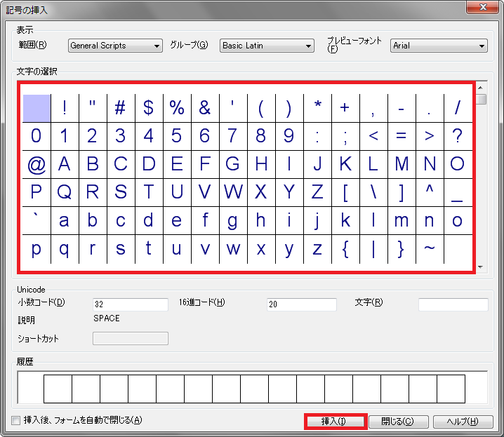The width and height of the screenshot is (504, 437).
Task: Toggle auto-close form after insert checkbox
Action: pyautogui.click(x=16, y=421)
